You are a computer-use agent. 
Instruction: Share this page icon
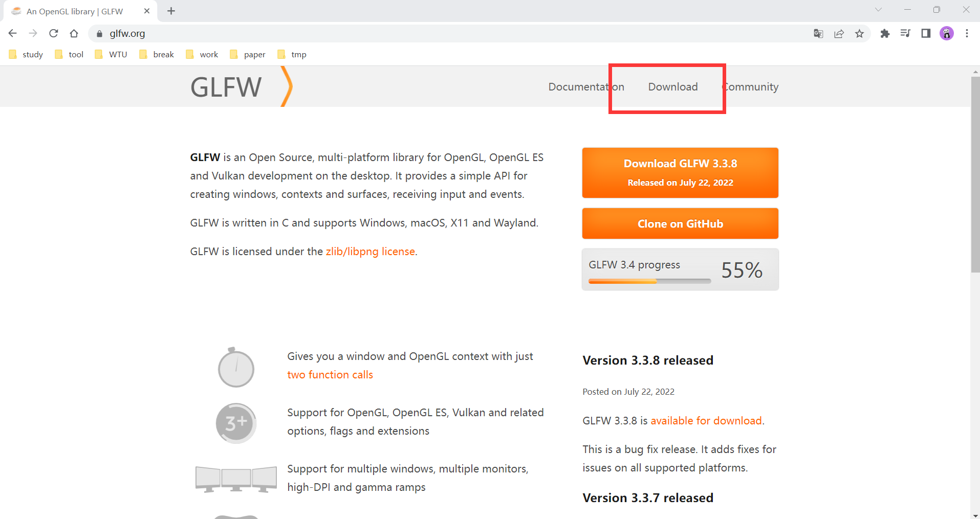pos(839,34)
